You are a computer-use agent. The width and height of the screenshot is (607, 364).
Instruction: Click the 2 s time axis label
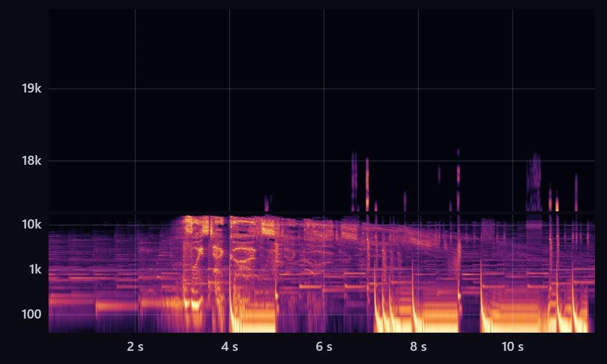[135, 347]
